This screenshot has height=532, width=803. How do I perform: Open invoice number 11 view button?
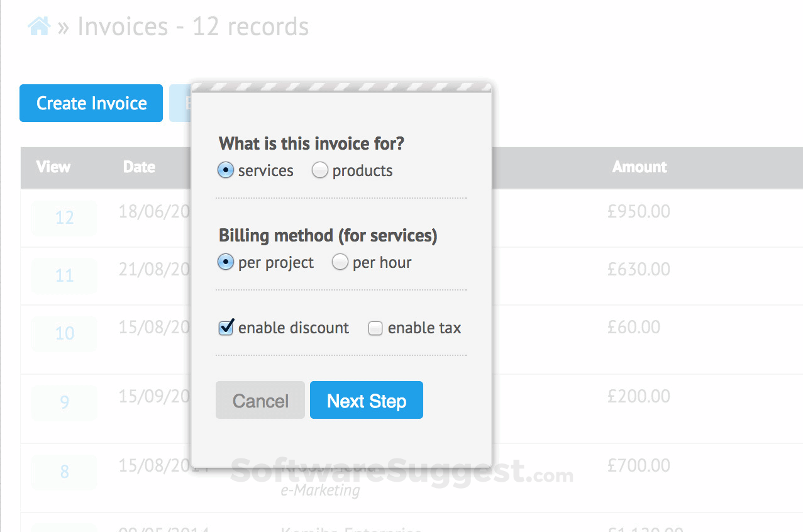click(x=65, y=275)
